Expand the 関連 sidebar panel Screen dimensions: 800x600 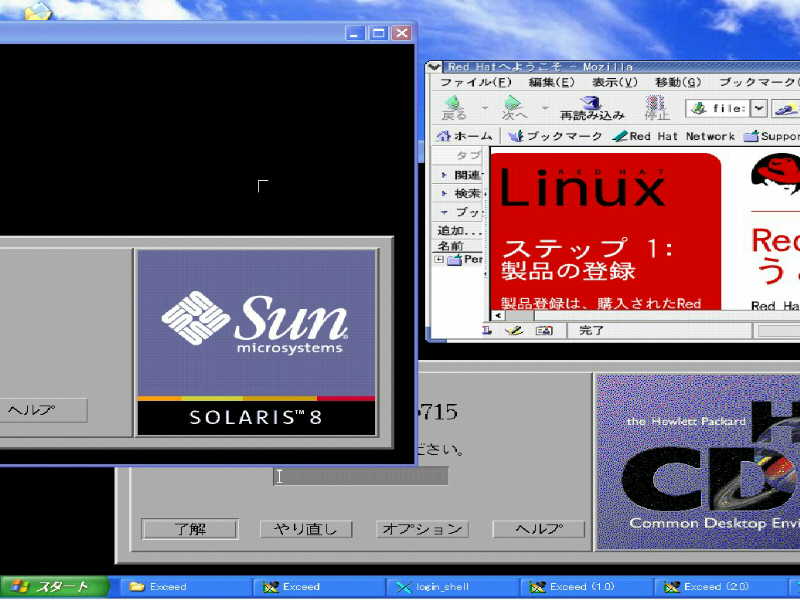point(444,175)
